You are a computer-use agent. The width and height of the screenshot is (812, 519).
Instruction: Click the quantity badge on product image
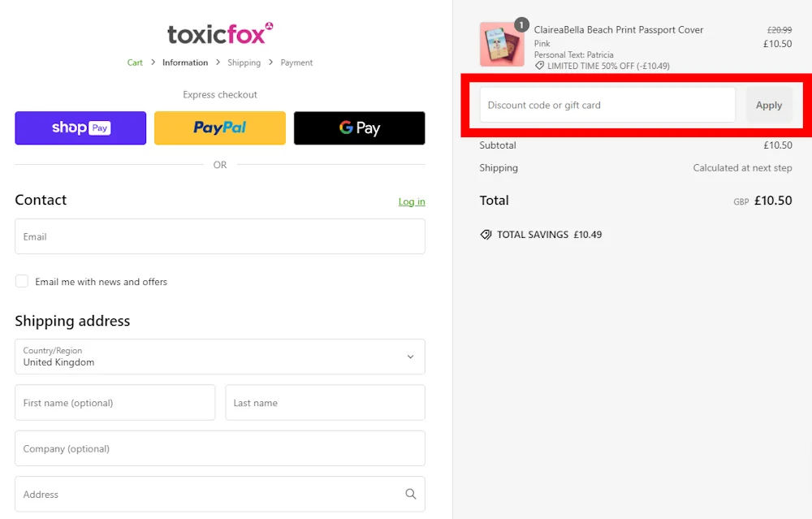coord(521,24)
